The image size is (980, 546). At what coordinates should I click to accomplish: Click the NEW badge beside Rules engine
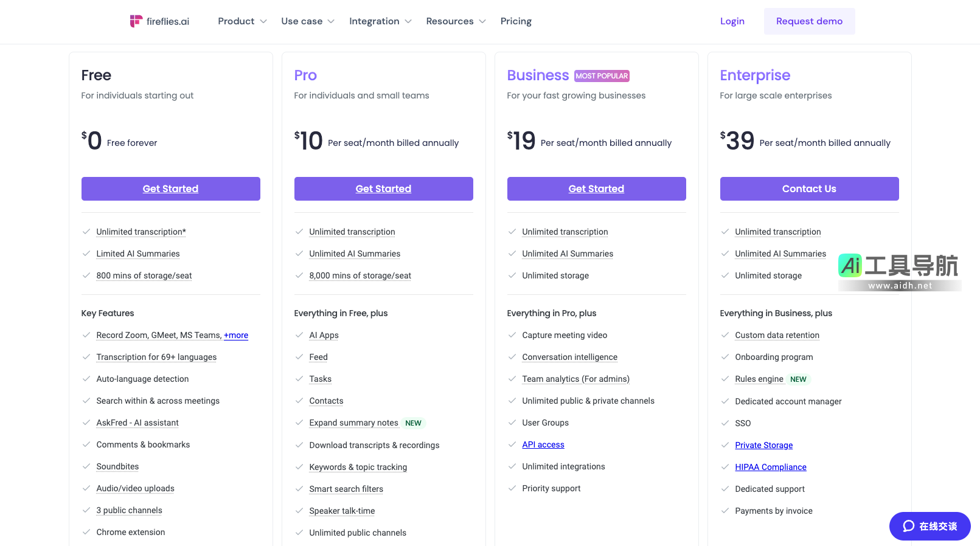[798, 379]
